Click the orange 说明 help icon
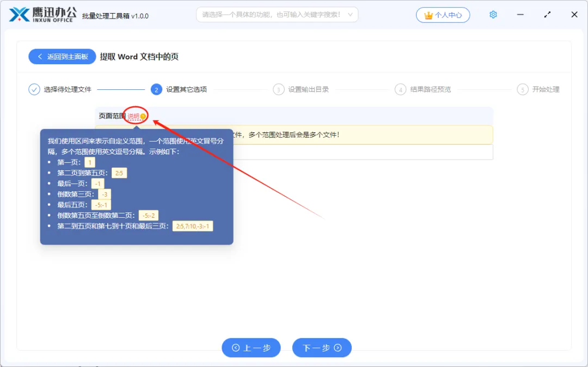The width and height of the screenshot is (588, 367). point(143,116)
